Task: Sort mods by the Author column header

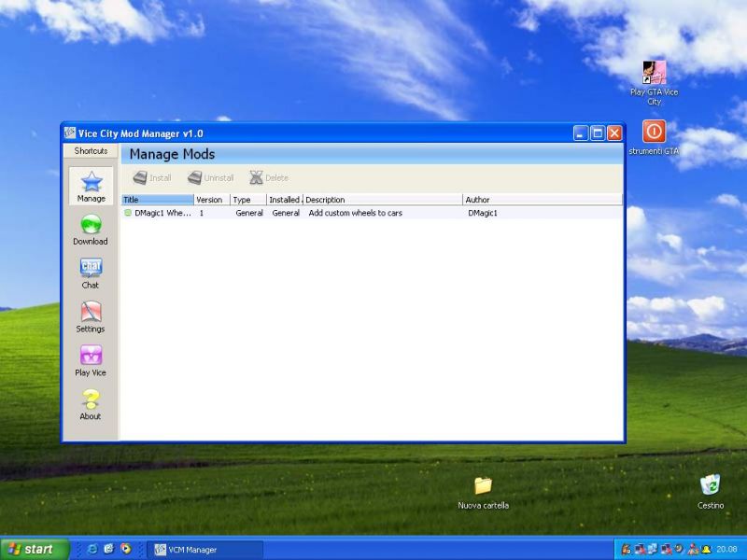Action: point(543,200)
